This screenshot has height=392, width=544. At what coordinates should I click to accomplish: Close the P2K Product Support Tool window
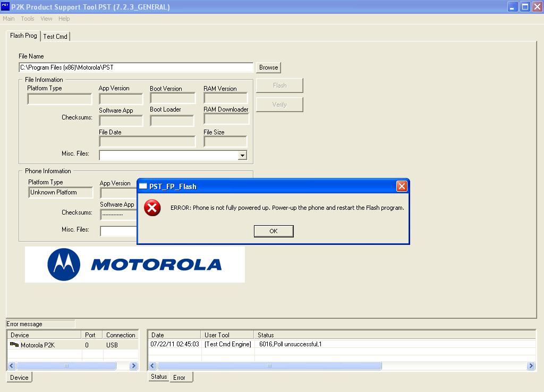[x=538, y=6]
